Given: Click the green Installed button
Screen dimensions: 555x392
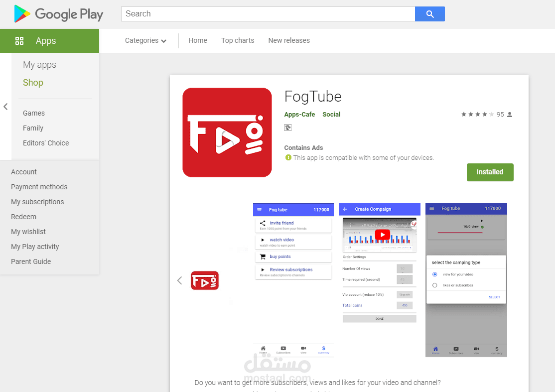Looking at the screenshot, I should [490, 172].
